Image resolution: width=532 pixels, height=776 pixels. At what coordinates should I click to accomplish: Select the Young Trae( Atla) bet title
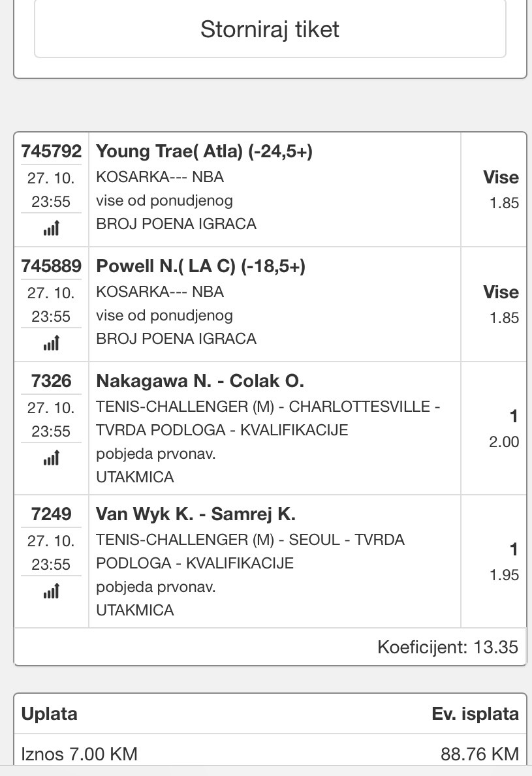(204, 151)
